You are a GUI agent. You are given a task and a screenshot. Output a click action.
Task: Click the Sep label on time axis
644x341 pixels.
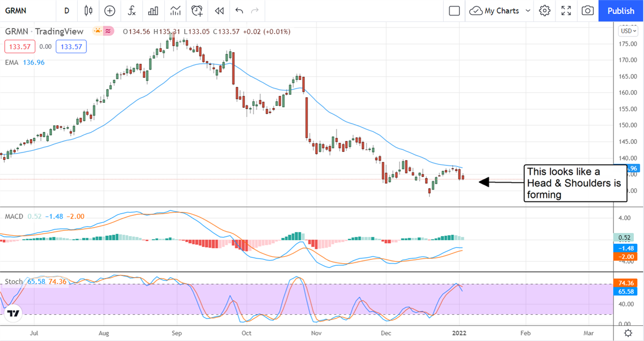177,333
